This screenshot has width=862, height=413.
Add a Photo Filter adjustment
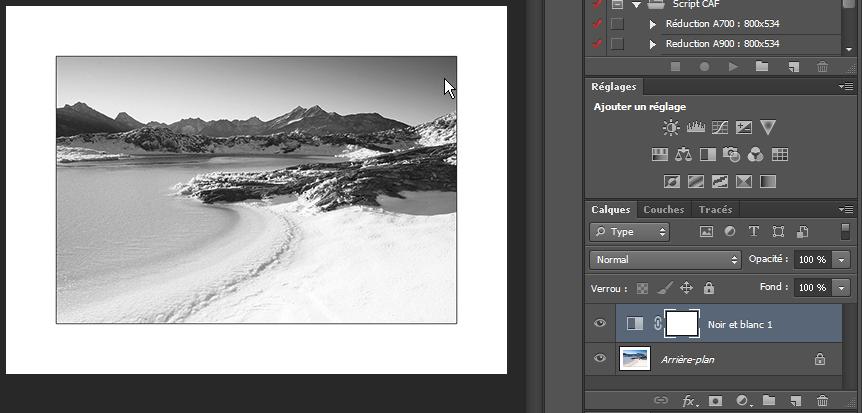pyautogui.click(x=731, y=155)
